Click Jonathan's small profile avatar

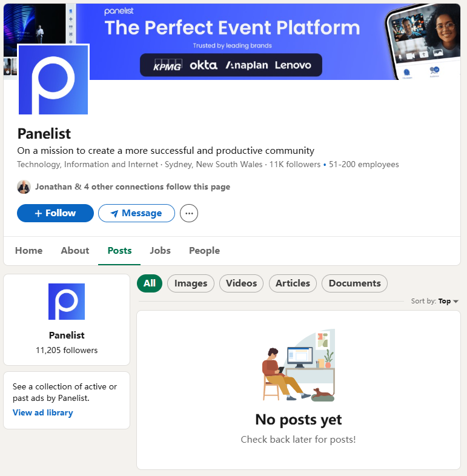[24, 187]
